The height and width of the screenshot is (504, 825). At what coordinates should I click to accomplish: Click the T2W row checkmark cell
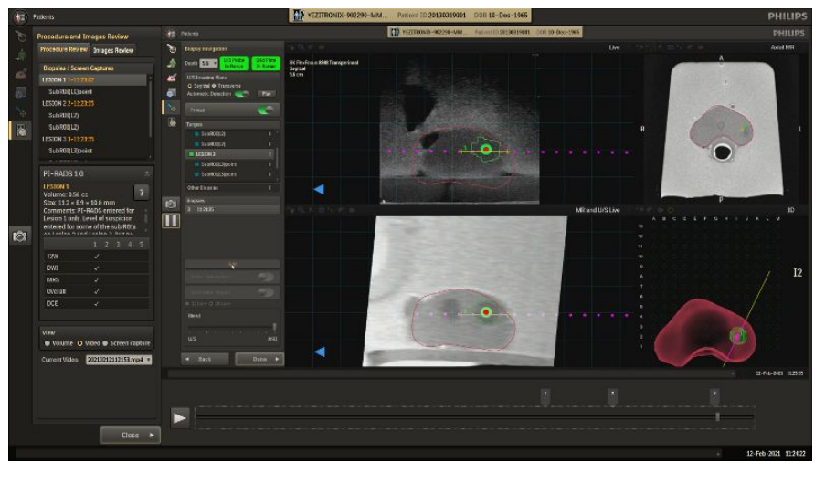97,257
